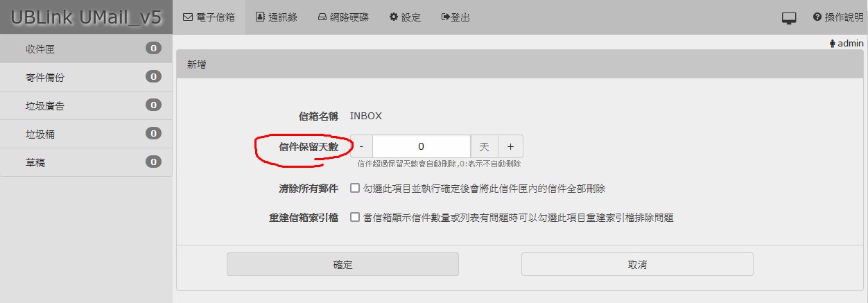
Task: Increase retention days with plus button
Action: (x=510, y=146)
